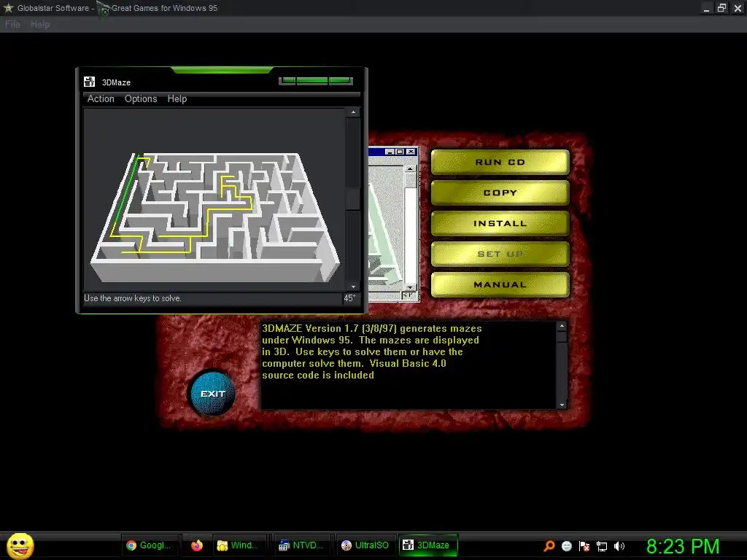The width and height of the screenshot is (747, 560).
Task: Switch to the NTVDM taskbar item
Action: (x=301, y=545)
